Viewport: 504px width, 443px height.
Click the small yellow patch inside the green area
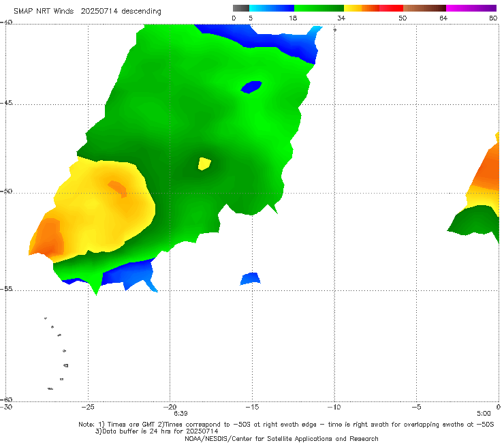point(204,164)
